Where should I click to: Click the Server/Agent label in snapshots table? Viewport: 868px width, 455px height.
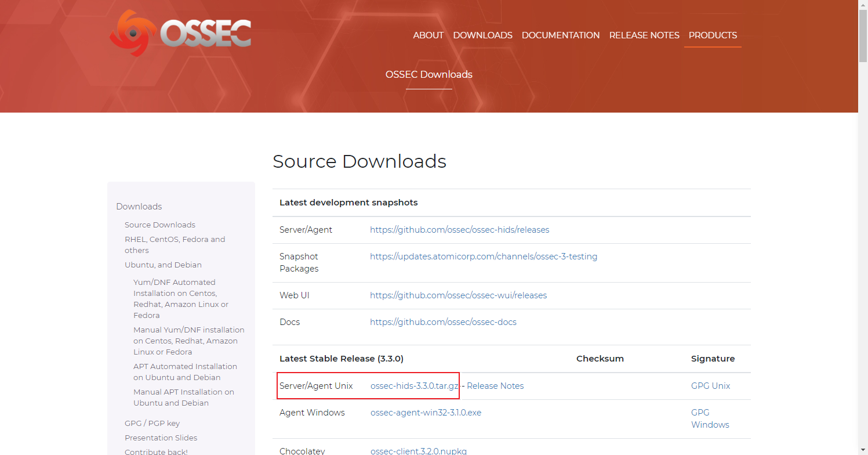(306, 230)
